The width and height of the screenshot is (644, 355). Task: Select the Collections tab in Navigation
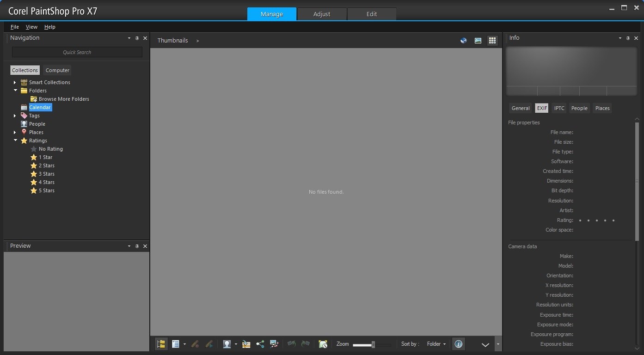point(25,70)
